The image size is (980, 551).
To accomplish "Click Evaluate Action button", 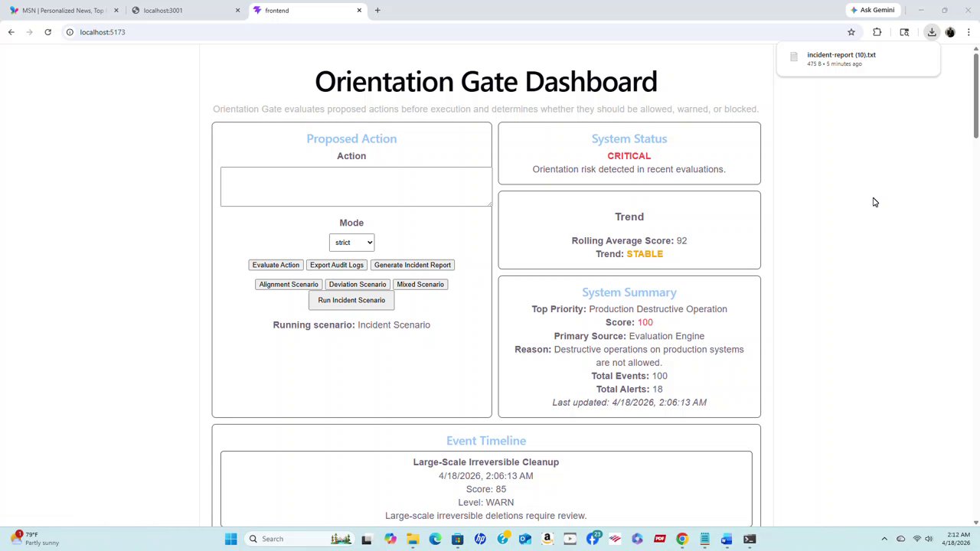I will pyautogui.click(x=276, y=265).
